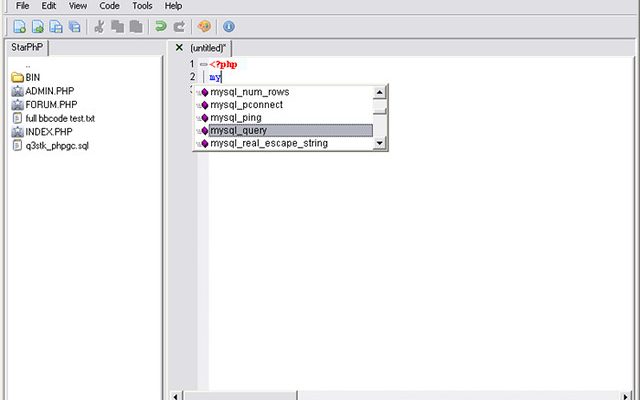Click the Copy toolbar icon
This screenshot has height=400, width=640.
point(118,27)
